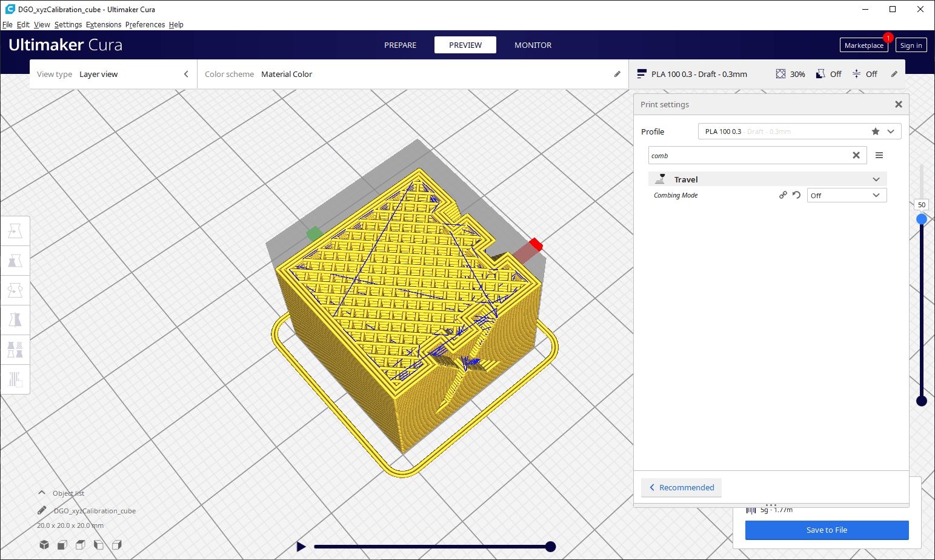Click link icon beside Combing Mode

click(783, 195)
